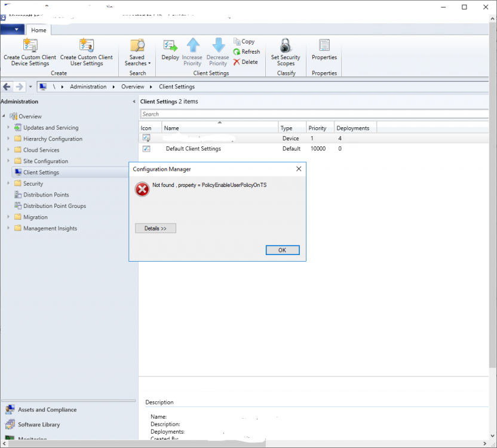
Task: Sort list by Name column header
Action: [x=220, y=128]
